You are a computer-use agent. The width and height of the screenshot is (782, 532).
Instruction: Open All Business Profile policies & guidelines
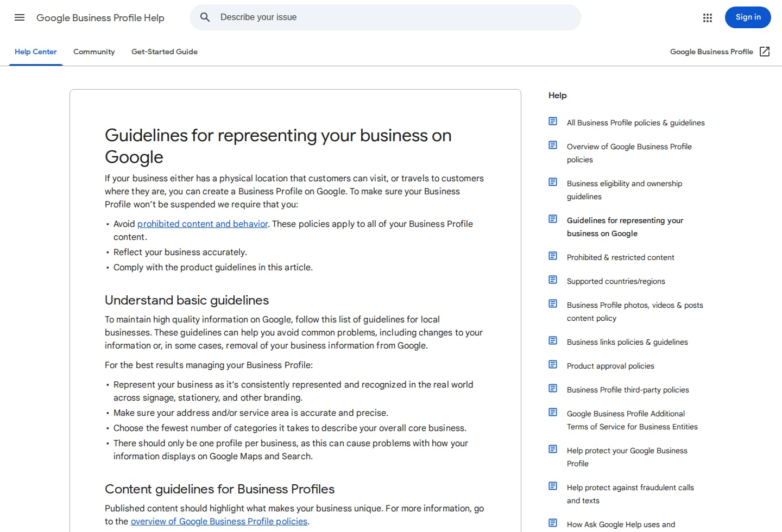tap(635, 123)
